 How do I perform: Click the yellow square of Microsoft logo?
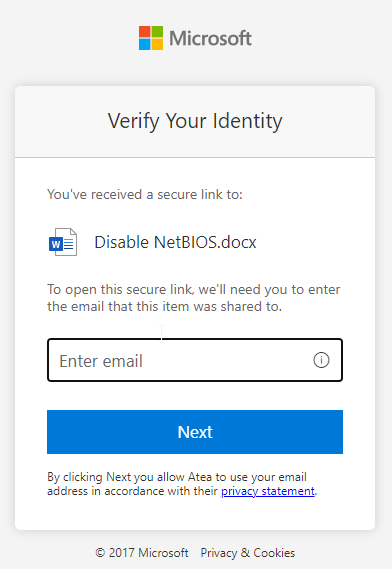click(x=157, y=44)
